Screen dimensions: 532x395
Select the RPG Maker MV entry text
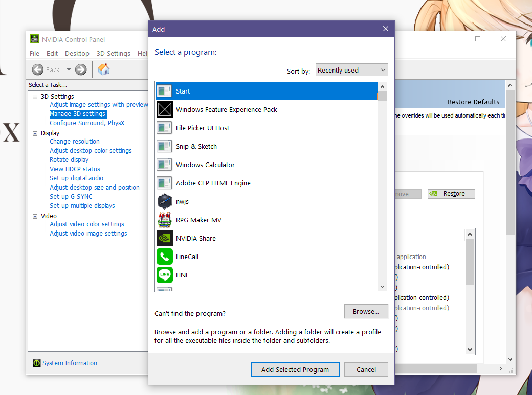[x=199, y=220]
